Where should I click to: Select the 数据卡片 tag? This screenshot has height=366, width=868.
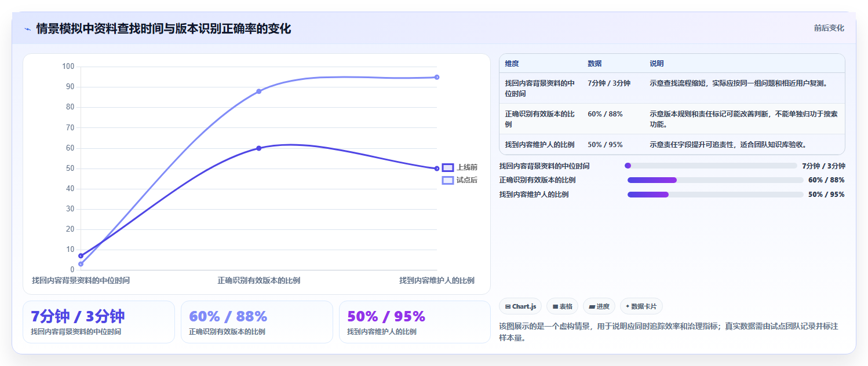point(641,306)
